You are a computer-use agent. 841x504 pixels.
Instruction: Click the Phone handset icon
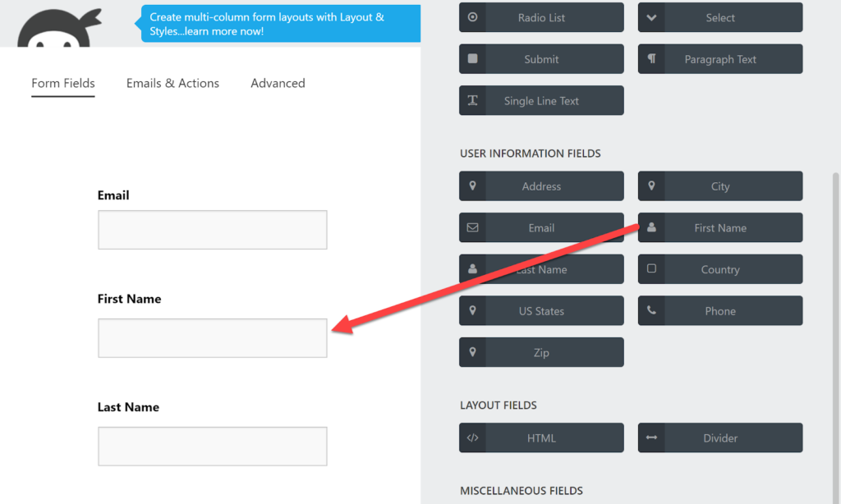click(x=651, y=310)
